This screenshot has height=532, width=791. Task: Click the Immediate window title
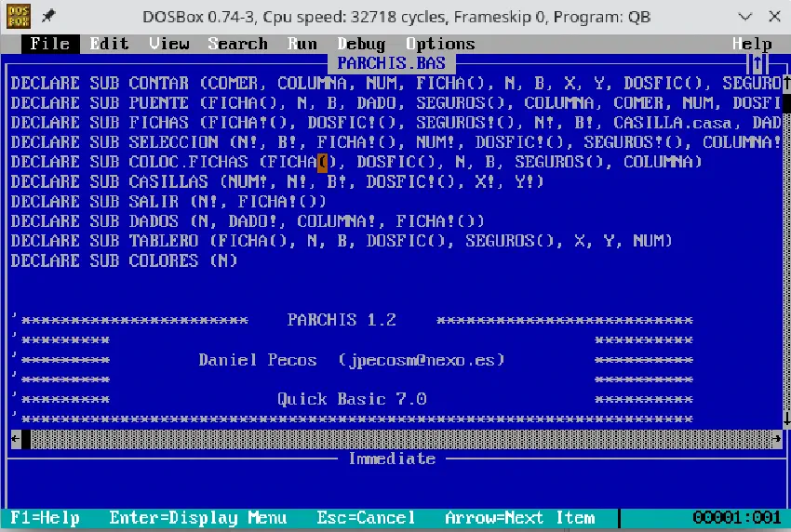(x=392, y=459)
